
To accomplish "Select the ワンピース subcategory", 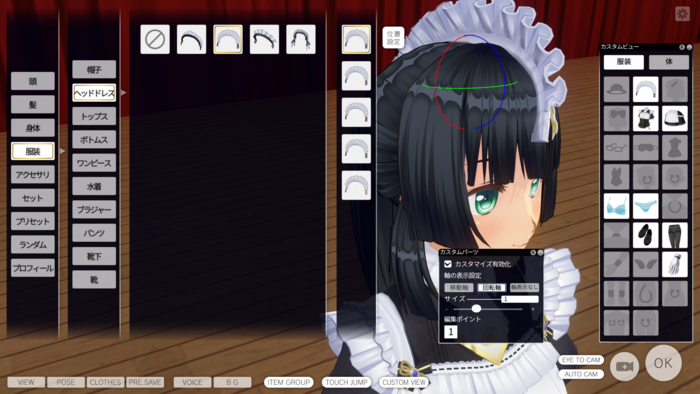I will coord(94,163).
